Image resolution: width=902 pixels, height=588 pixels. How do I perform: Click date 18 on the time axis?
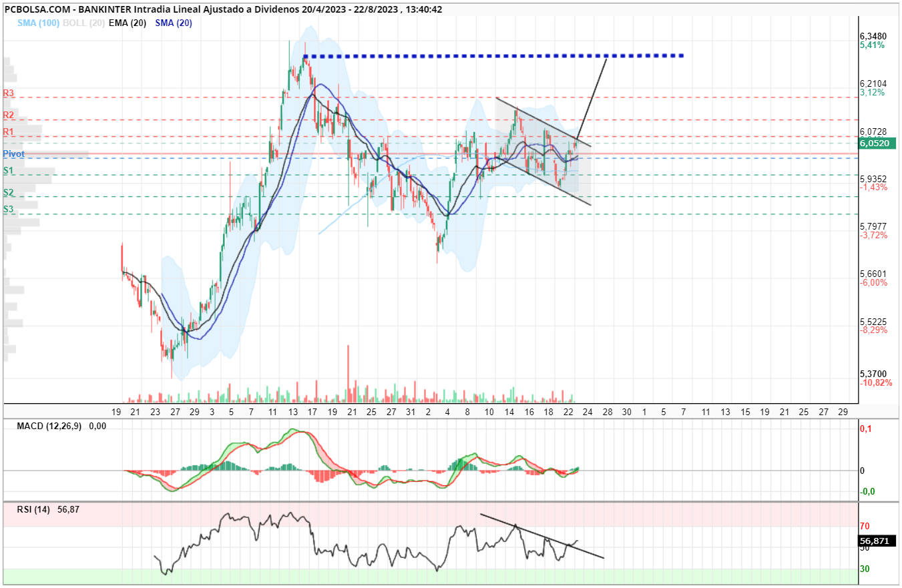coord(548,412)
